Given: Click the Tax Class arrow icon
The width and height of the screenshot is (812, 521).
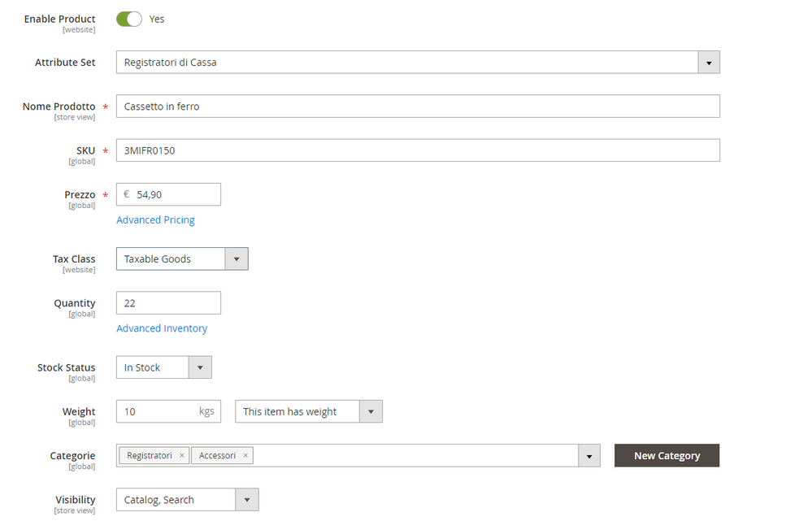Looking at the screenshot, I should click(x=237, y=259).
